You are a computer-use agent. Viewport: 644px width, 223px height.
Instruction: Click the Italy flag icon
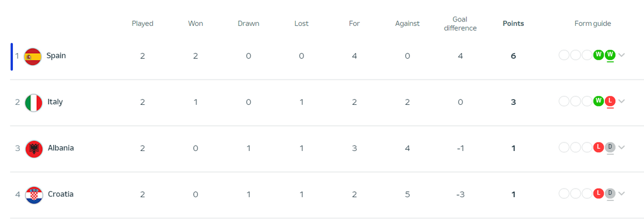tap(33, 102)
